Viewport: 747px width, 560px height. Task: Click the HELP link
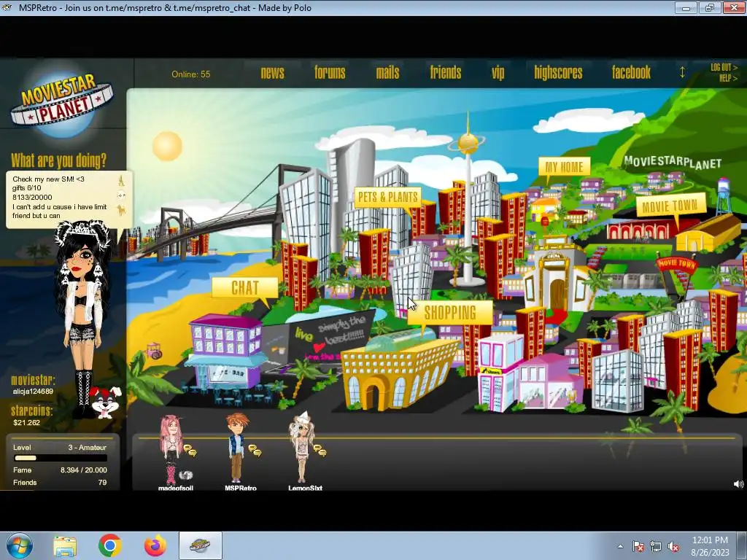pyautogui.click(x=728, y=77)
